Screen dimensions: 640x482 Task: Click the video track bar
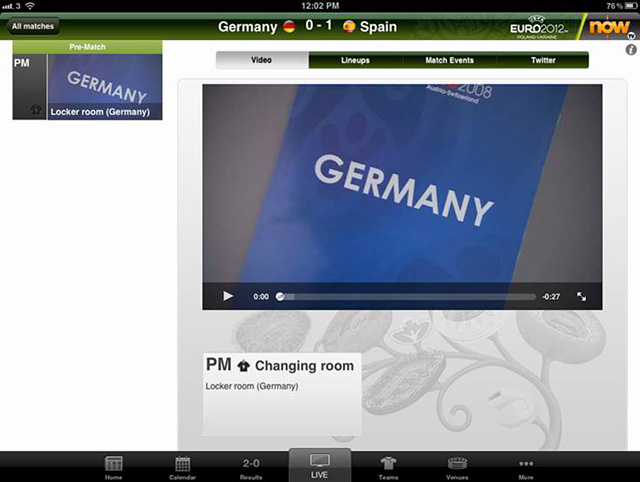tap(408, 297)
